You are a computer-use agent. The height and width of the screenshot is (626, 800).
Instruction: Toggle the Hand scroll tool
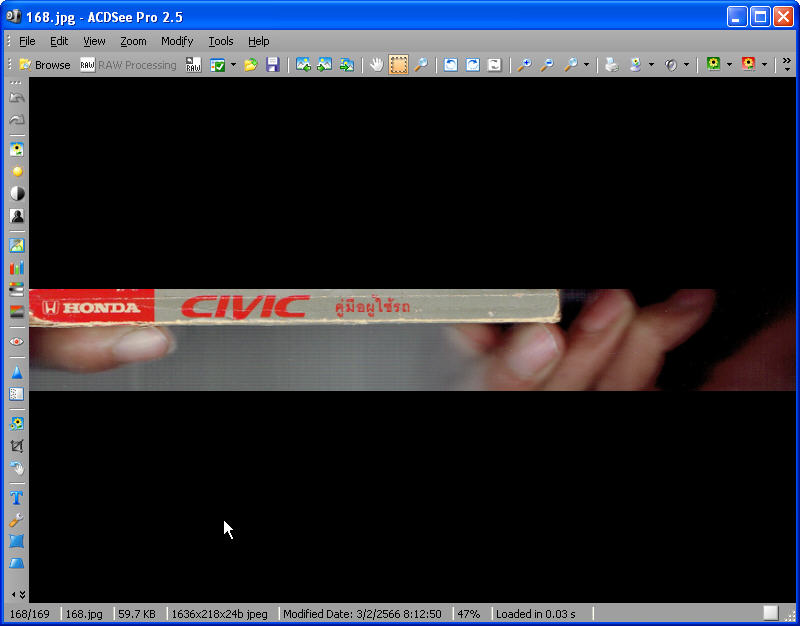click(377, 65)
